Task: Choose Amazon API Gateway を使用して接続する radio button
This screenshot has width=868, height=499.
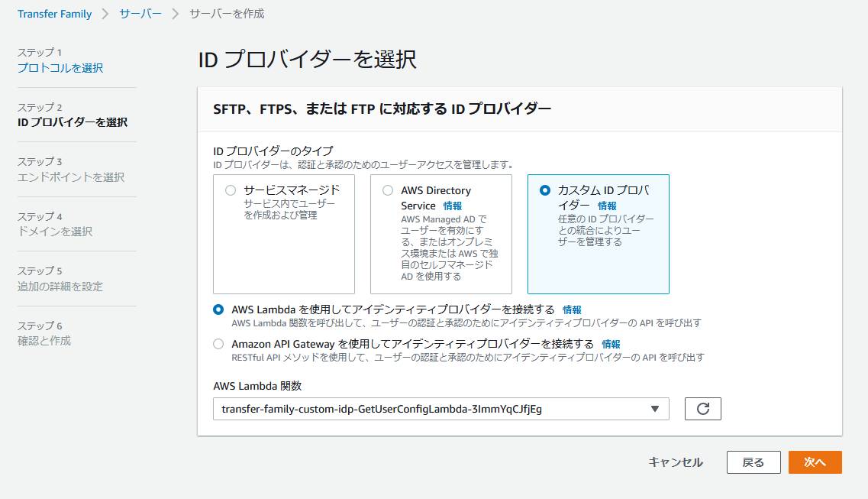Action: 218,344
